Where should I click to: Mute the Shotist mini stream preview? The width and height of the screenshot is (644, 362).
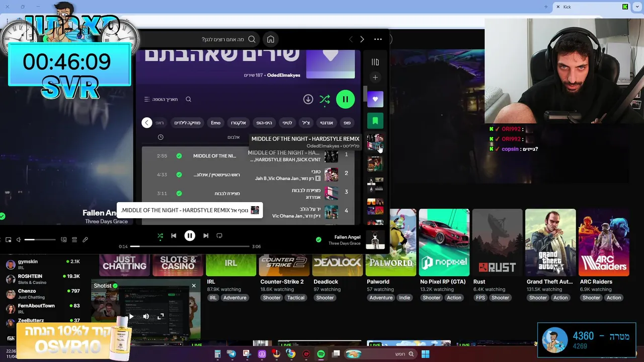[146, 316]
